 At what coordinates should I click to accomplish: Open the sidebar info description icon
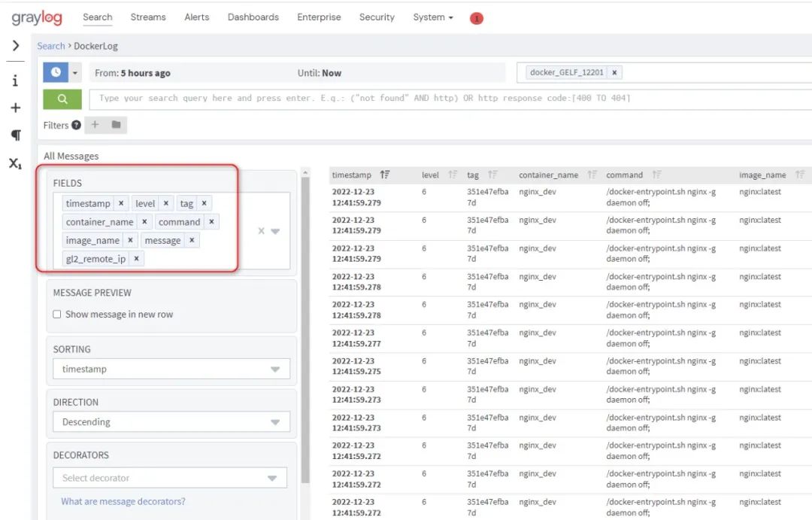pos(16,81)
